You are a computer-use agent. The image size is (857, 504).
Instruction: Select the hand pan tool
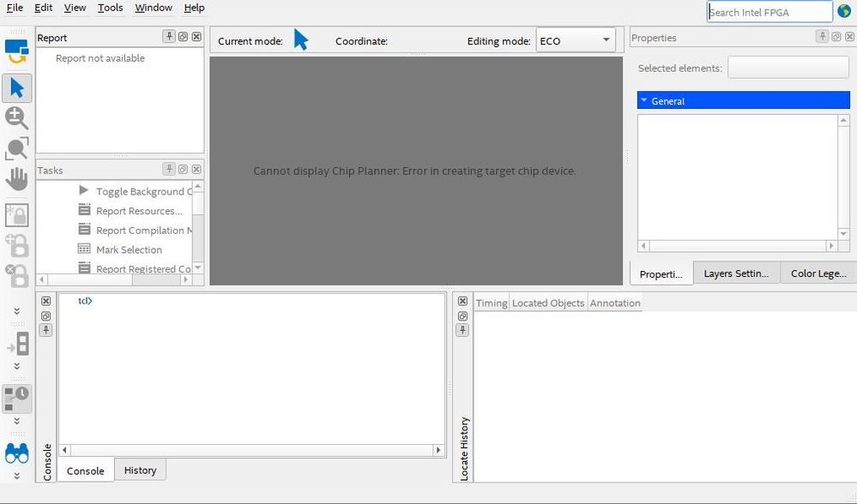16,178
